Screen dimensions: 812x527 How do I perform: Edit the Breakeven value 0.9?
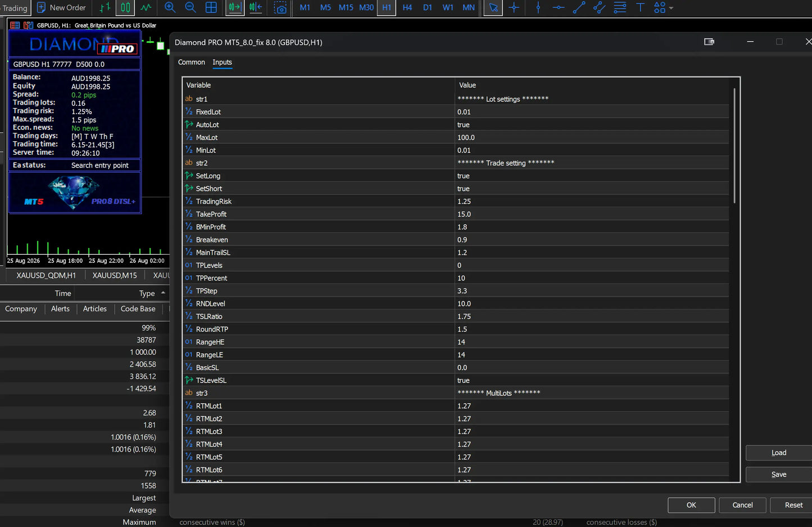coord(592,240)
